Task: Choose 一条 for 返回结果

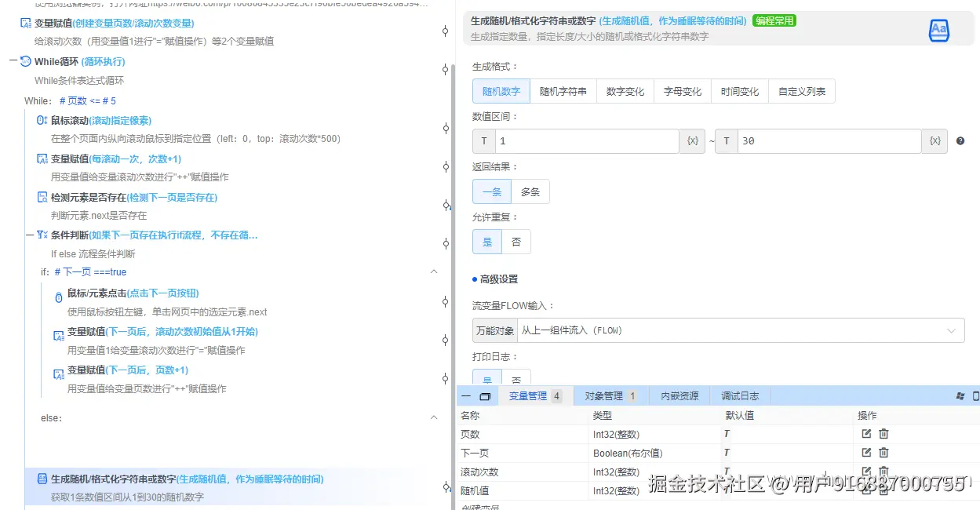Action: (492, 191)
